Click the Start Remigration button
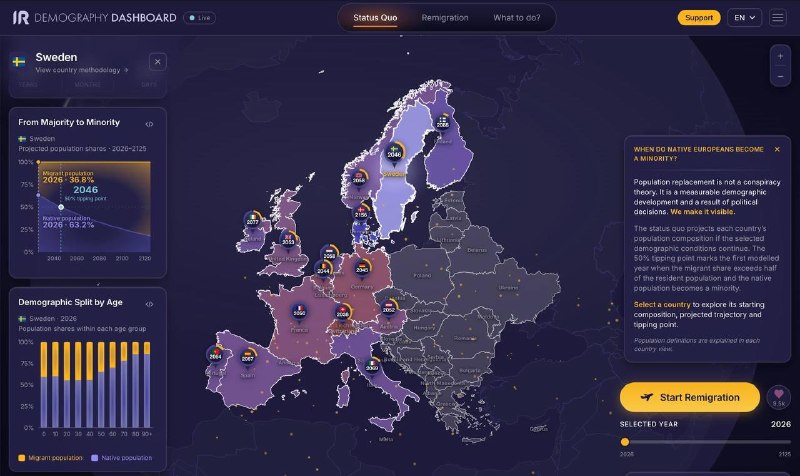Screen dimensions: 800x476 tap(690, 397)
